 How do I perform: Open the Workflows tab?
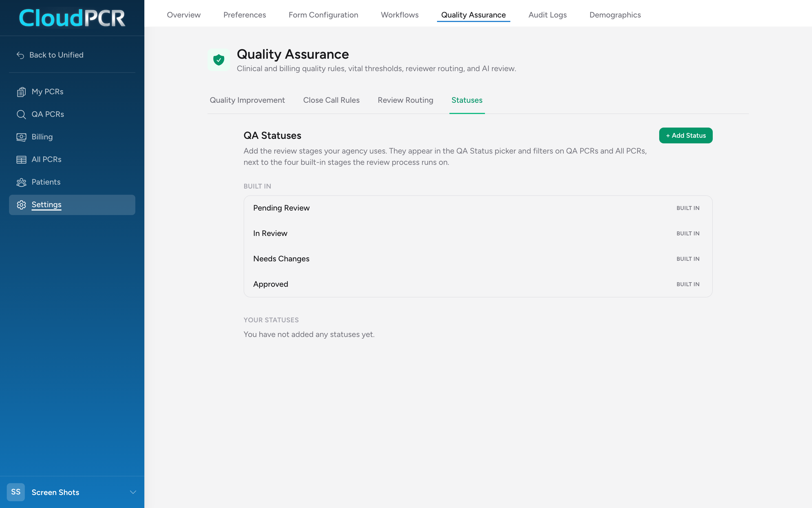coord(400,15)
